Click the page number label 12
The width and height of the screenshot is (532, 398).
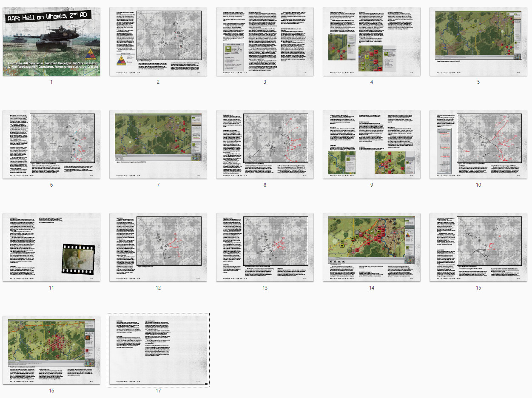pos(158,287)
